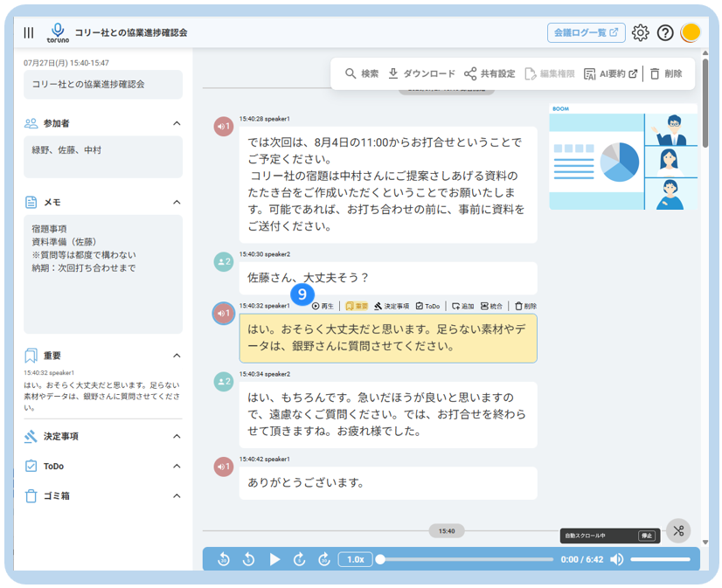This screenshot has height=588, width=722.
Task: Expand the 決定事項 section
Action: pyautogui.click(x=177, y=436)
